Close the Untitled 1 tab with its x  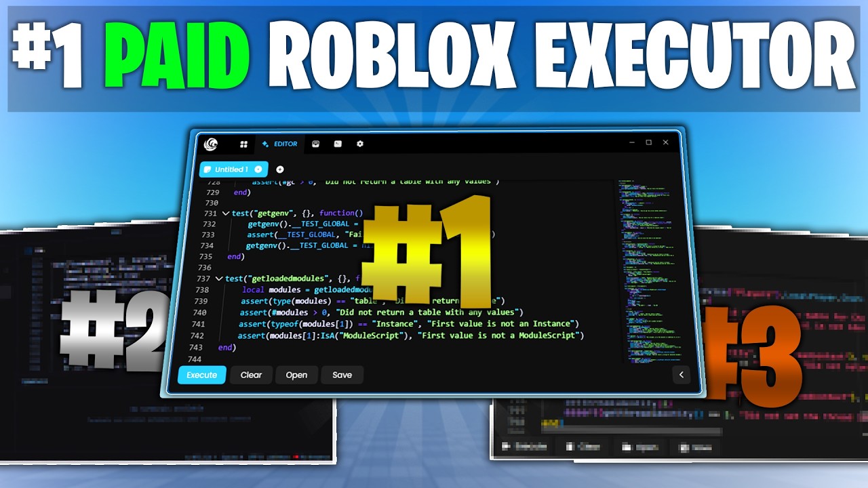[258, 169]
